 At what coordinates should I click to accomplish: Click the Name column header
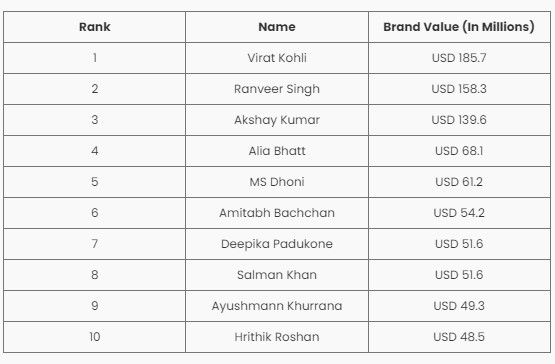pyautogui.click(x=277, y=27)
